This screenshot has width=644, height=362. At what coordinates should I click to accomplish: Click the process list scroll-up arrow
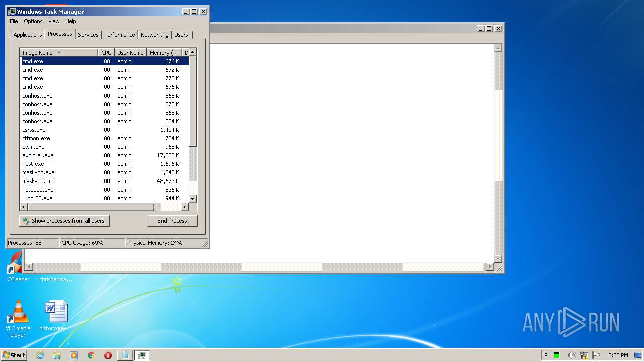click(193, 52)
